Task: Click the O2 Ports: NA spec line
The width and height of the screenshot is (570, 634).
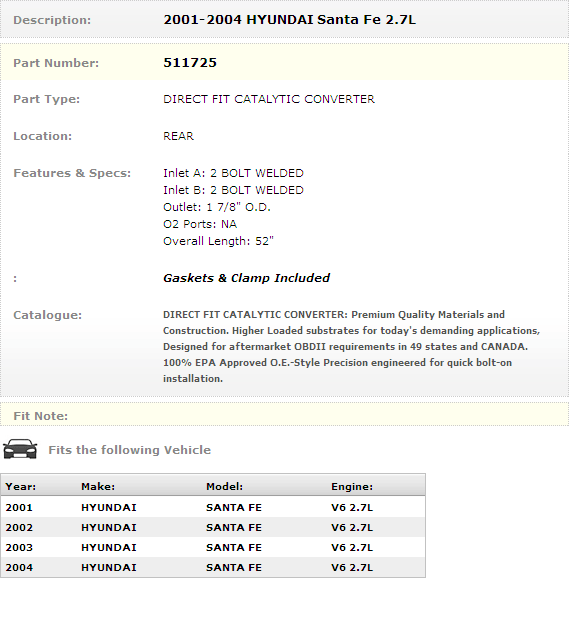Action: pos(200,224)
